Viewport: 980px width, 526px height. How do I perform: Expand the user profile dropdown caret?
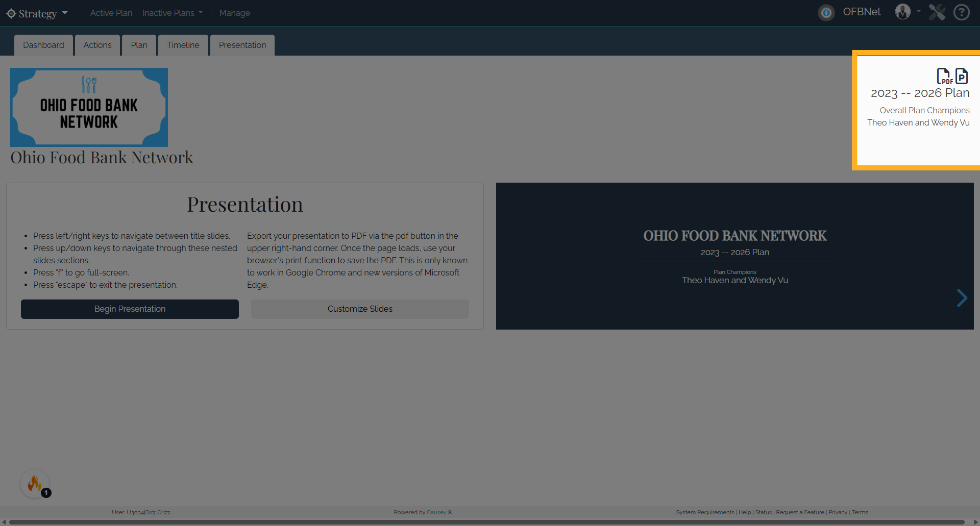[x=918, y=11]
